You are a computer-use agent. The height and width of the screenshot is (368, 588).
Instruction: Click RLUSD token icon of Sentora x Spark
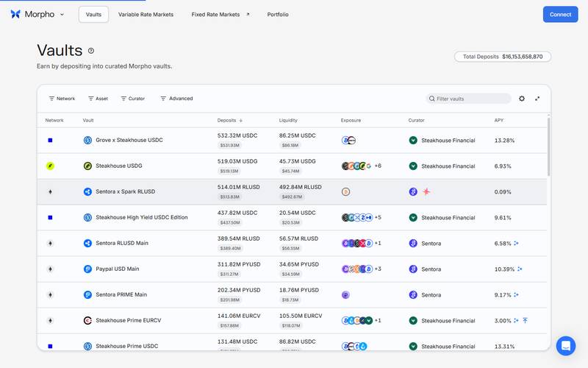87,191
